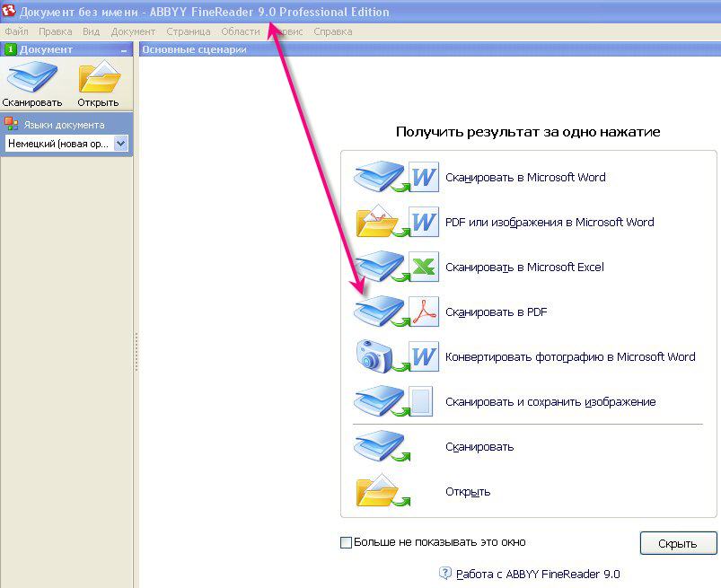Viewport: 721px width, 588px height.
Task: Select Сканировать в Microsoft Word scenario text
Action: tap(525, 177)
